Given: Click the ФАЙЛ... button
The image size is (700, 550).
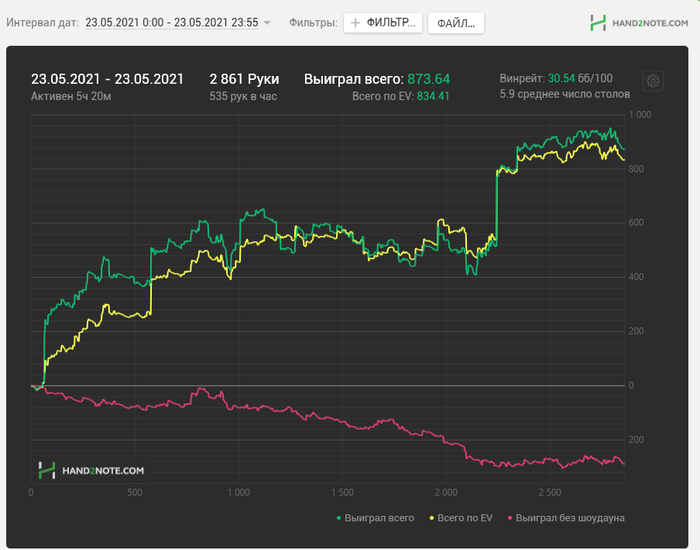Looking at the screenshot, I should click(x=456, y=23).
